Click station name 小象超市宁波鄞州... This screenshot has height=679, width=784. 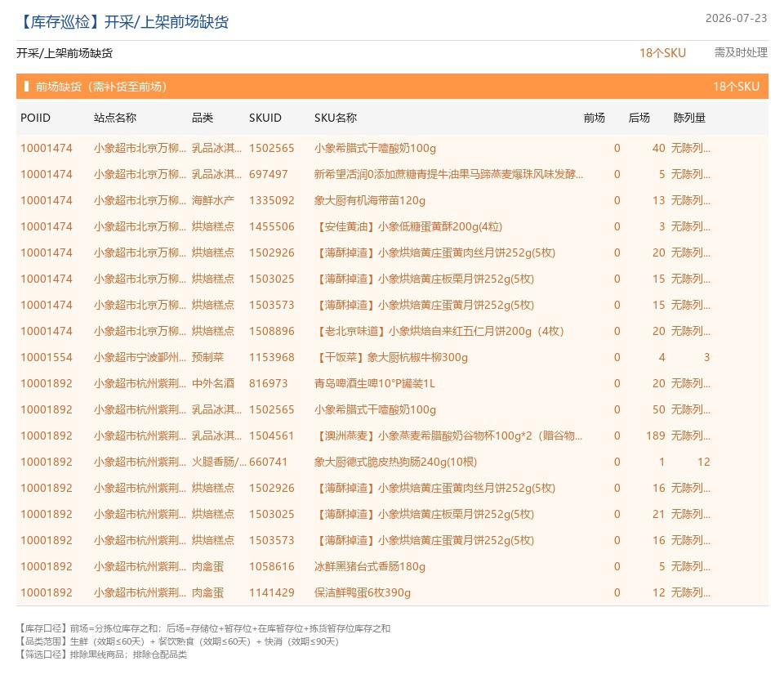coord(140,358)
